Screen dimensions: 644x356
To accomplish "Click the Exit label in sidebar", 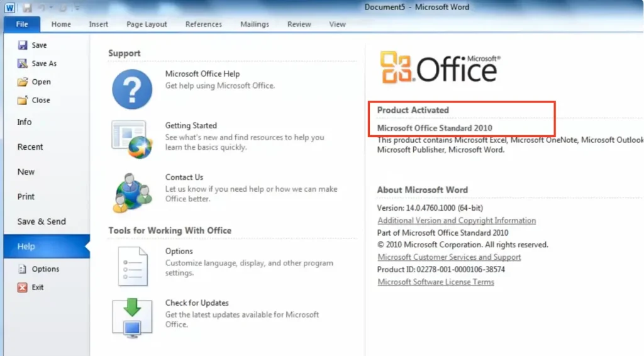I will (x=37, y=287).
